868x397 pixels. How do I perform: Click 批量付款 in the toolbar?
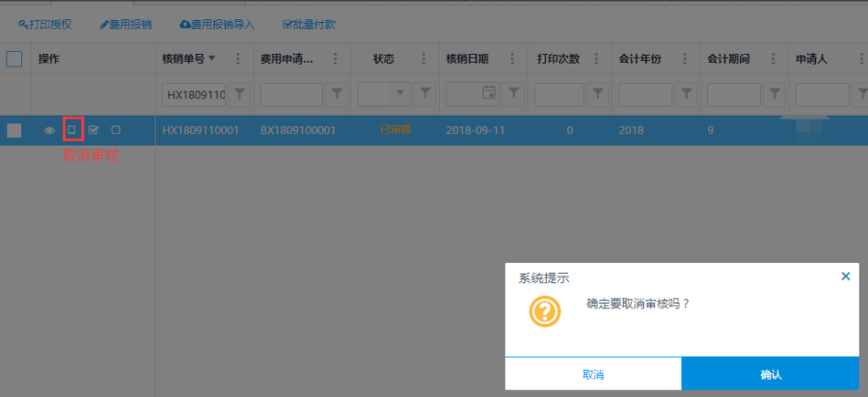point(309,23)
